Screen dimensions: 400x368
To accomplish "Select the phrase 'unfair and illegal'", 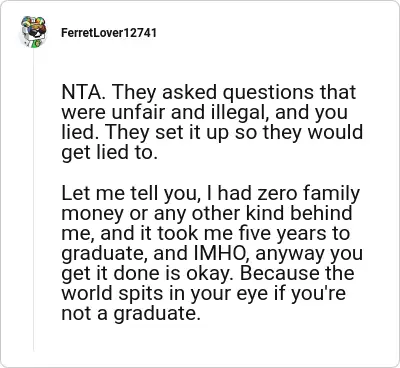I will [x=186, y=112].
